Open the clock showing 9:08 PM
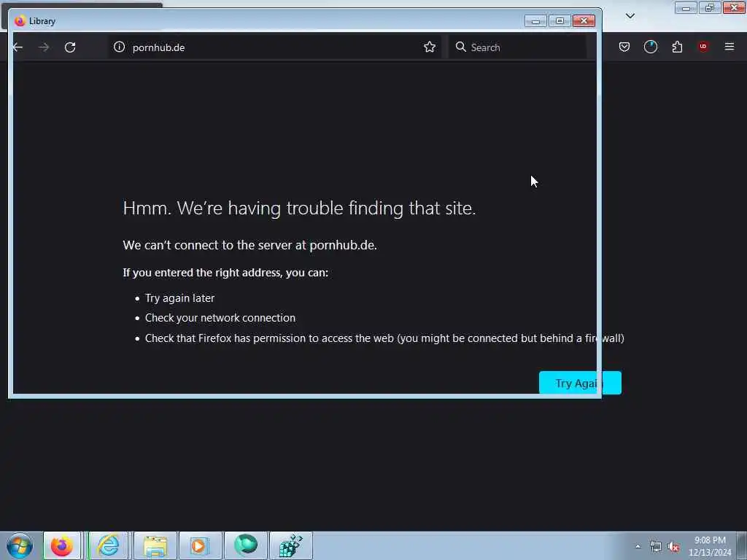The height and width of the screenshot is (560, 747). click(x=710, y=546)
